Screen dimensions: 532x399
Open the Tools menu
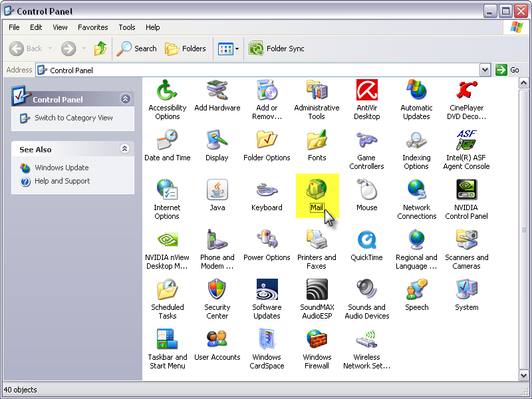coord(127,27)
